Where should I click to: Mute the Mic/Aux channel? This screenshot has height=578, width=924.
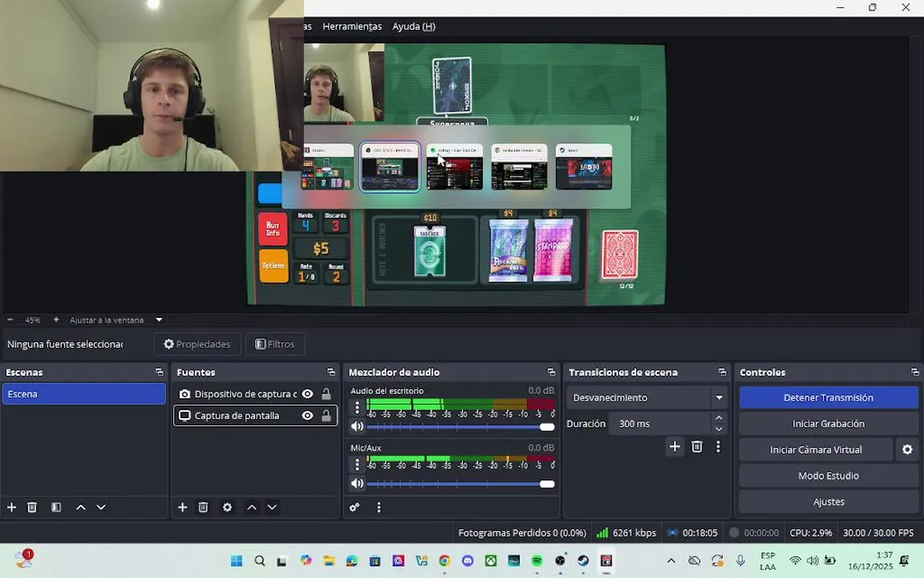[x=356, y=483]
